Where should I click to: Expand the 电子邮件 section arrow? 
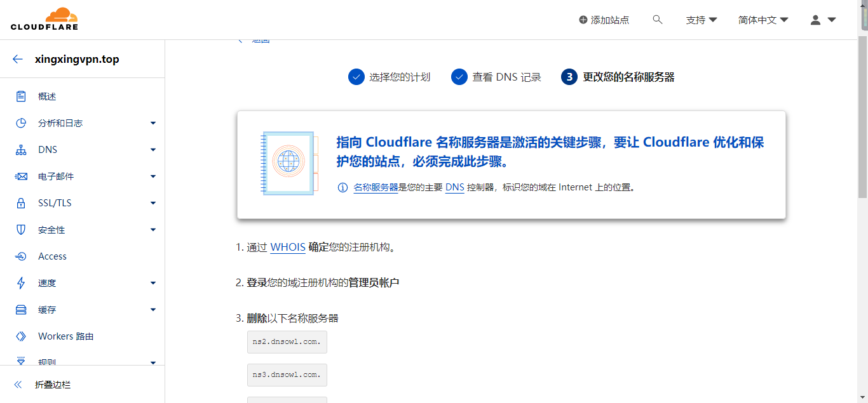153,176
